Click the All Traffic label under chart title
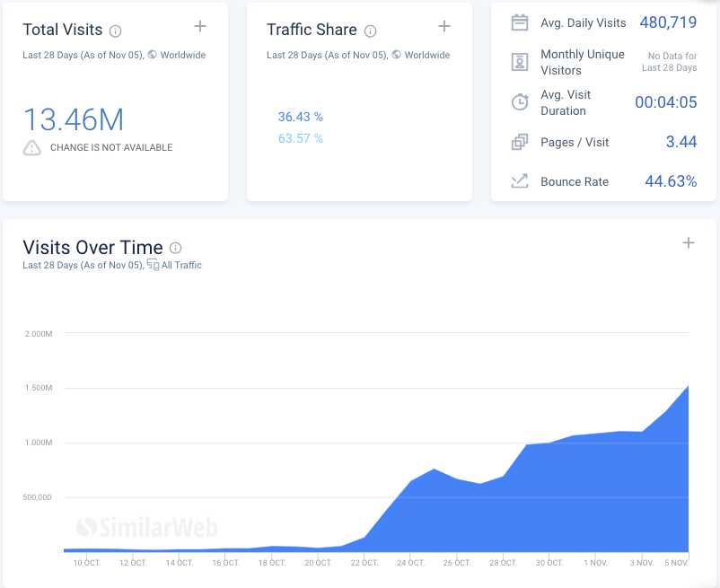 pos(181,265)
